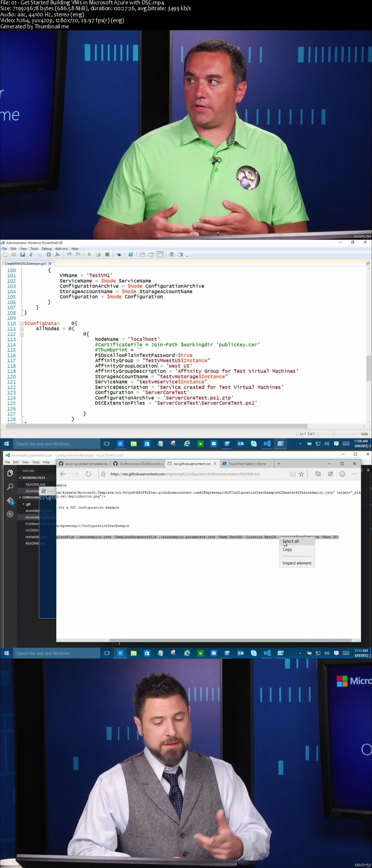372x868 pixels.
Task: Click the Back arrow in Edge browser
Action: coord(63,474)
